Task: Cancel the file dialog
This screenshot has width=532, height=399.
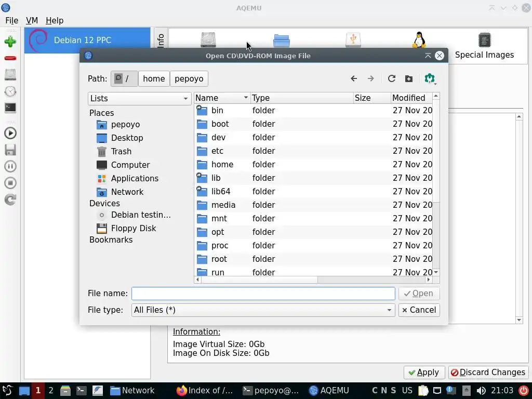Action: point(419,310)
